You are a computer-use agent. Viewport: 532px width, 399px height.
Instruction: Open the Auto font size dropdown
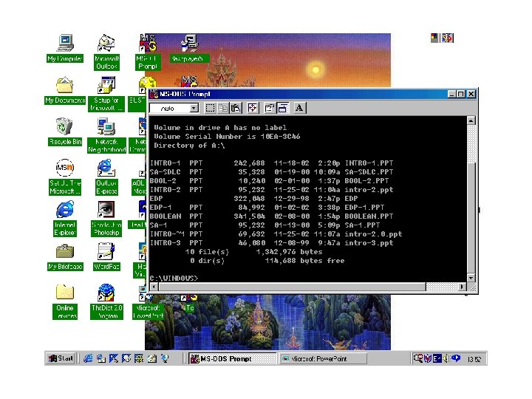(x=194, y=108)
